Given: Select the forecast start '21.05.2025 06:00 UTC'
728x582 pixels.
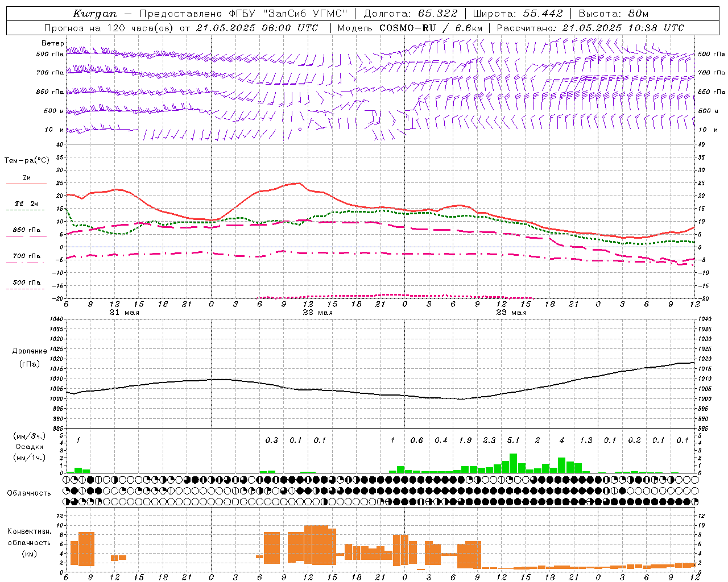Looking at the screenshot, I should 257,28.
